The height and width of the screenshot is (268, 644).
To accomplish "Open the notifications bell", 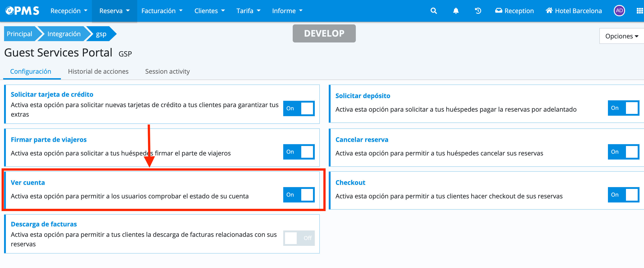I will (456, 11).
